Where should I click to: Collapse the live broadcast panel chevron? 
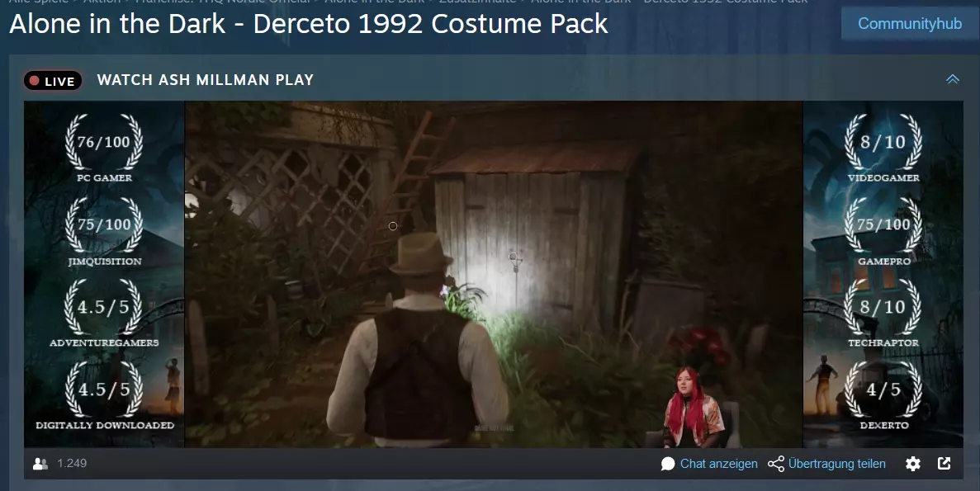[x=953, y=79]
